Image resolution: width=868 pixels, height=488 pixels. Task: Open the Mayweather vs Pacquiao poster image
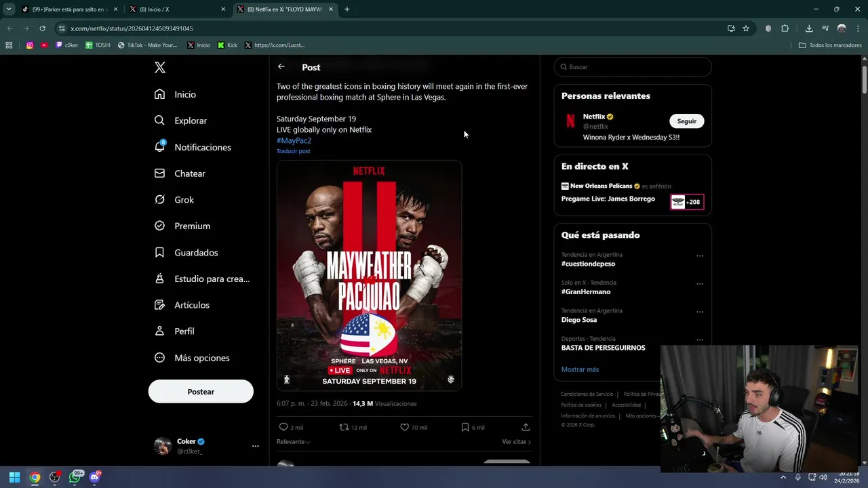click(x=369, y=275)
